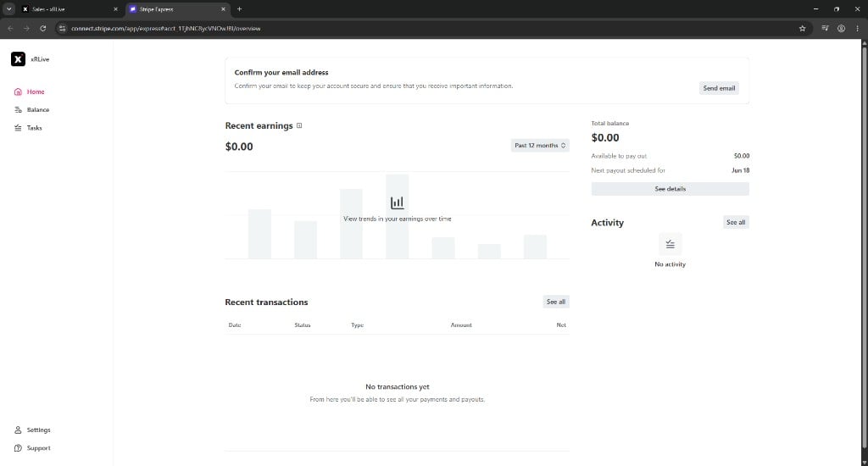Click the Available to pay out label
The height and width of the screenshot is (466, 868).
tap(618, 156)
